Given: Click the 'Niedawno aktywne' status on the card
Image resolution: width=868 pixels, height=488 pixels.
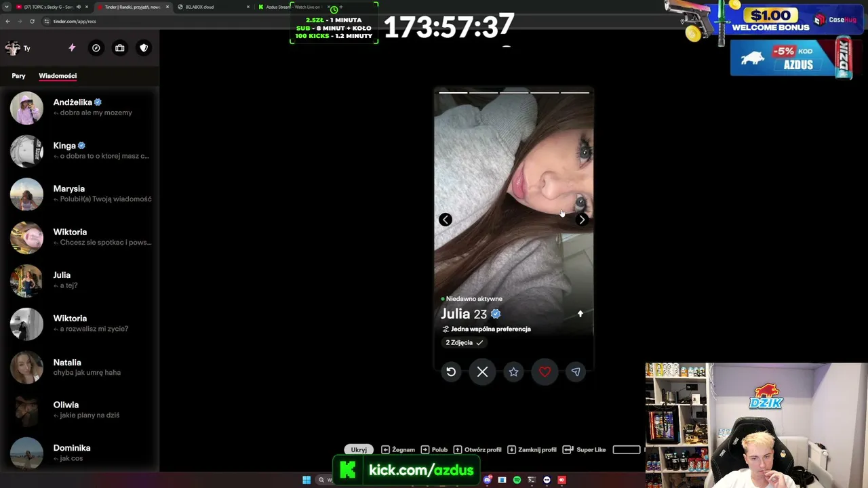Looking at the screenshot, I should 471,299.
